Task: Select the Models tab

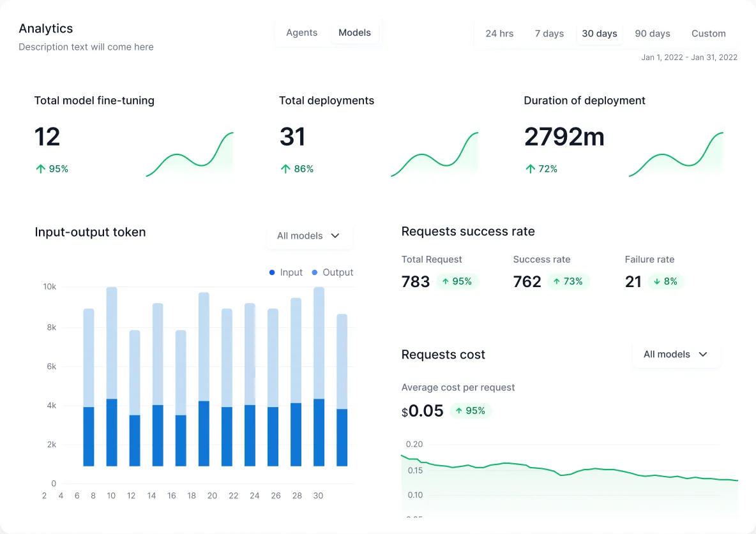Action: (354, 33)
